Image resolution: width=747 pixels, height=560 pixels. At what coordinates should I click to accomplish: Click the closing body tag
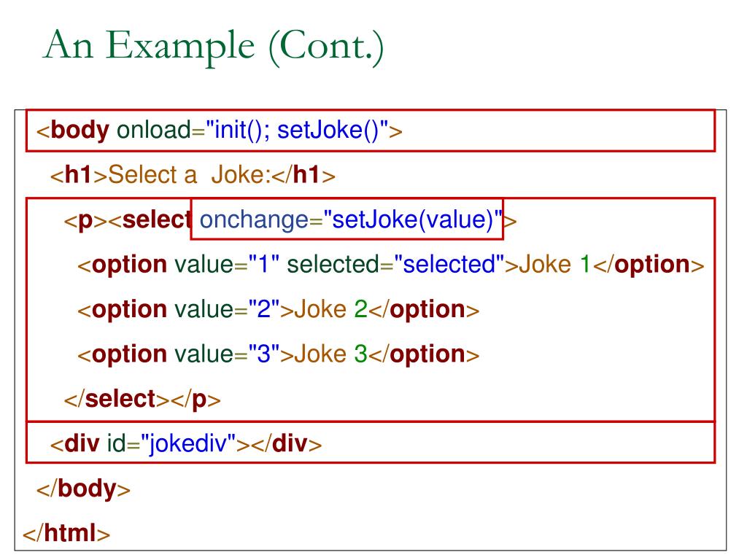click(83, 489)
